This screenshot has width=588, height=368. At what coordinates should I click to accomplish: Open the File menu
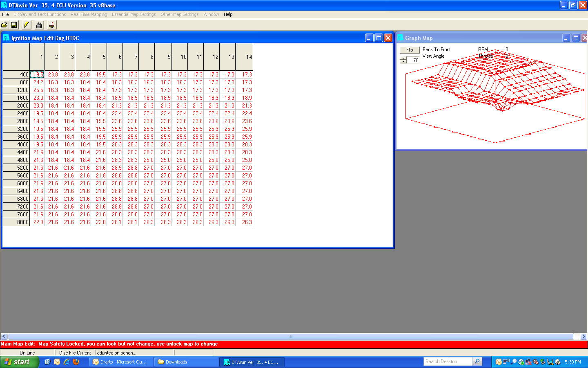click(x=5, y=14)
